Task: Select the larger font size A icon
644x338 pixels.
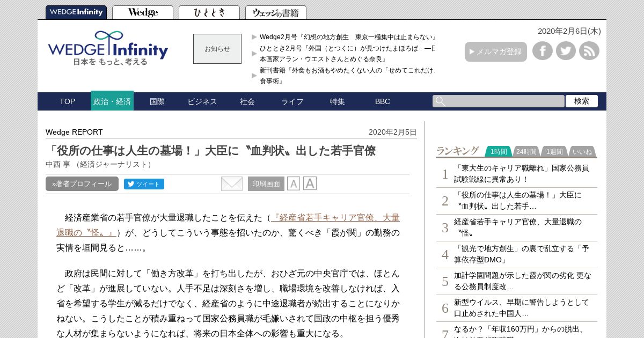Action: pyautogui.click(x=310, y=183)
